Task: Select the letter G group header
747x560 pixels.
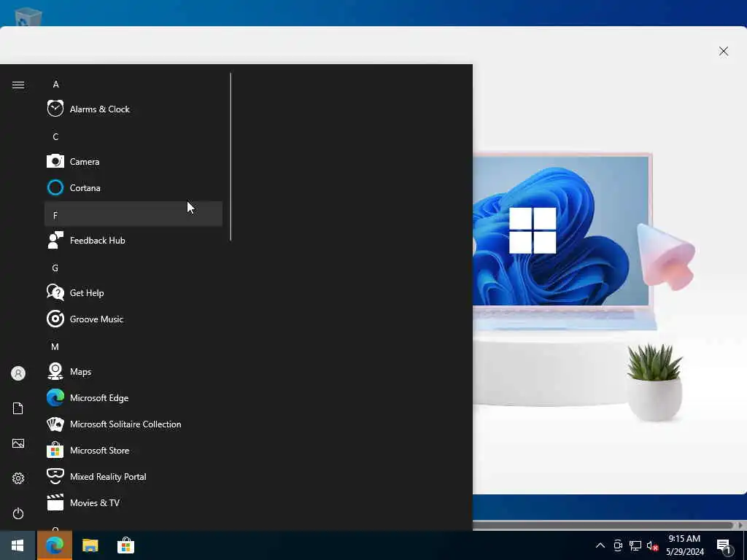Action: 55,268
